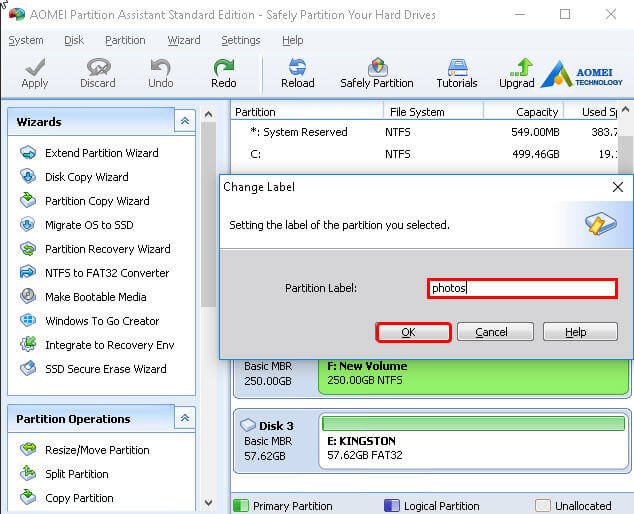This screenshot has width=634, height=514.
Task: Select System Reserved partition row
Action: pyautogui.click(x=425, y=132)
